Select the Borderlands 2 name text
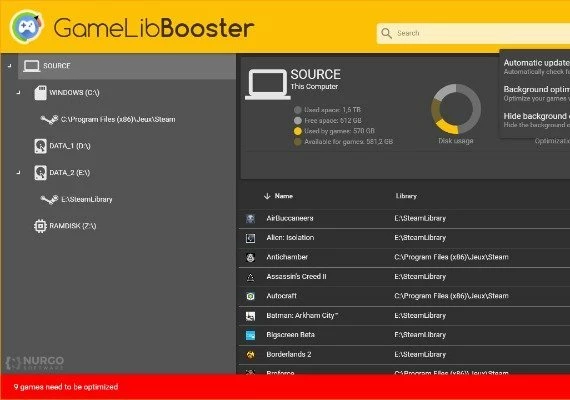The image size is (570, 400). [x=289, y=354]
